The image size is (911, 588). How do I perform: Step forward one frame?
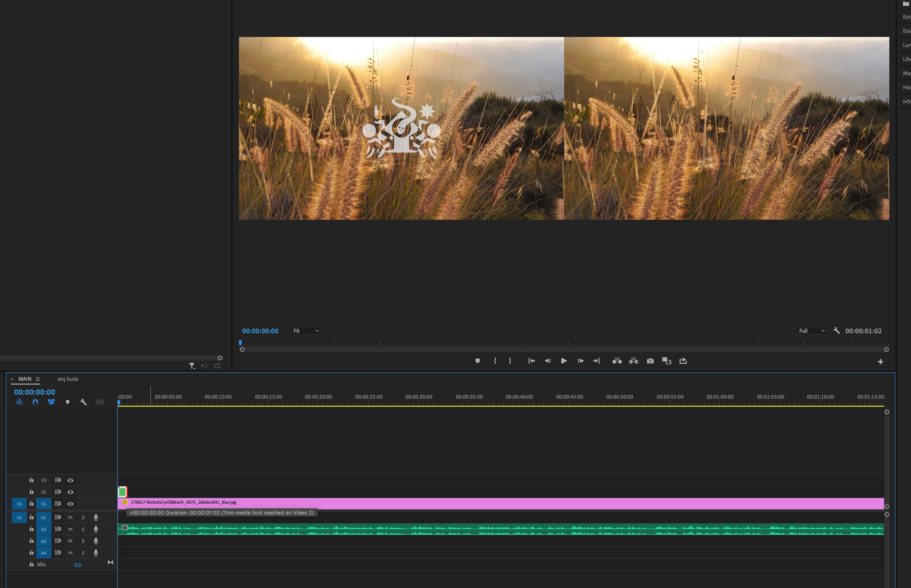point(581,361)
